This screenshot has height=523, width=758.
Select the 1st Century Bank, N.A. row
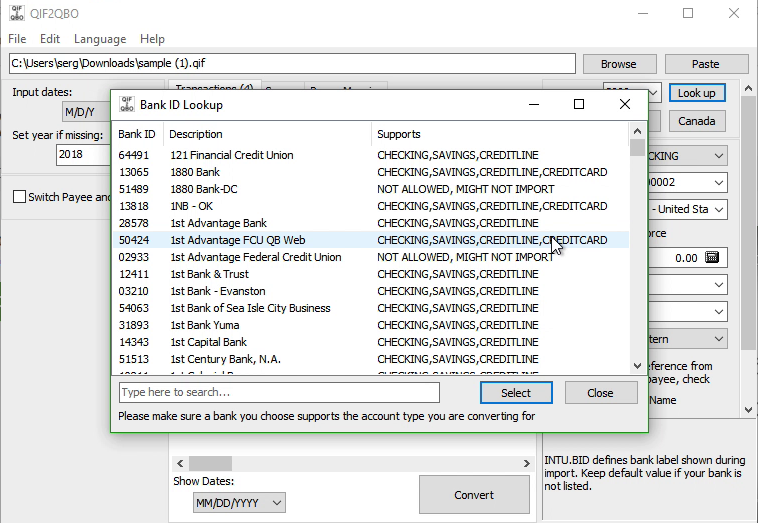pos(371,359)
